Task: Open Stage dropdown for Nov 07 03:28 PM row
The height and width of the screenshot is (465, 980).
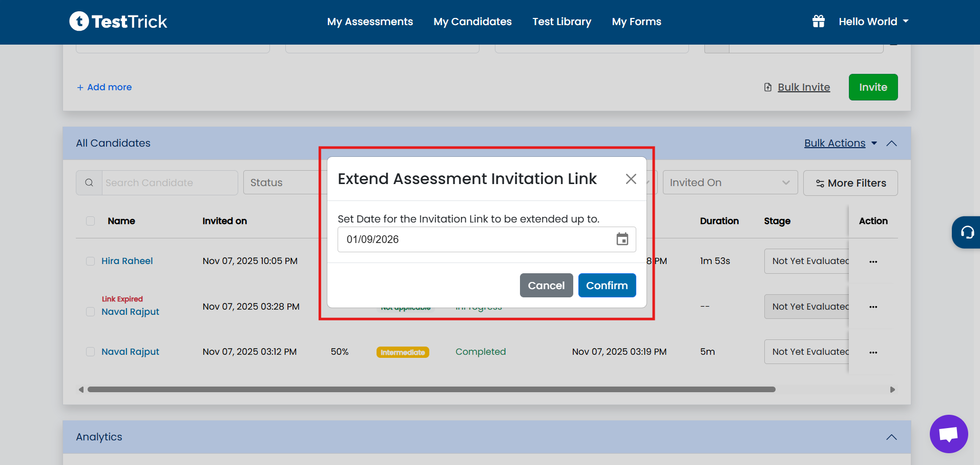Action: [806, 307]
